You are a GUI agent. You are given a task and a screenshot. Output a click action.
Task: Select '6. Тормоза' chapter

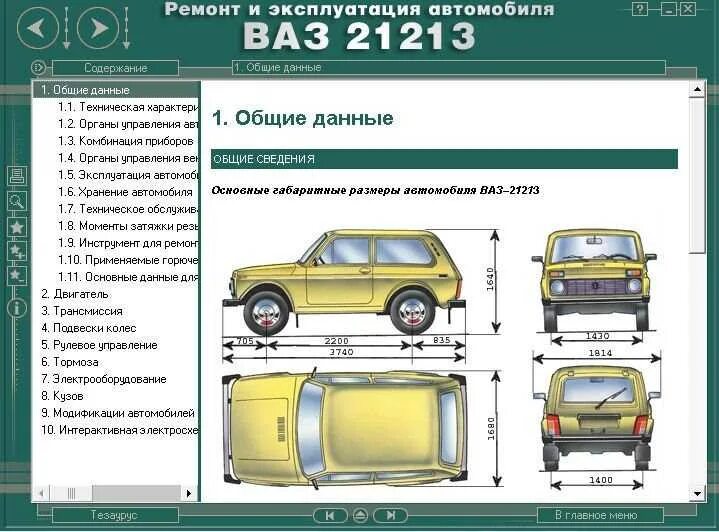tap(70, 362)
